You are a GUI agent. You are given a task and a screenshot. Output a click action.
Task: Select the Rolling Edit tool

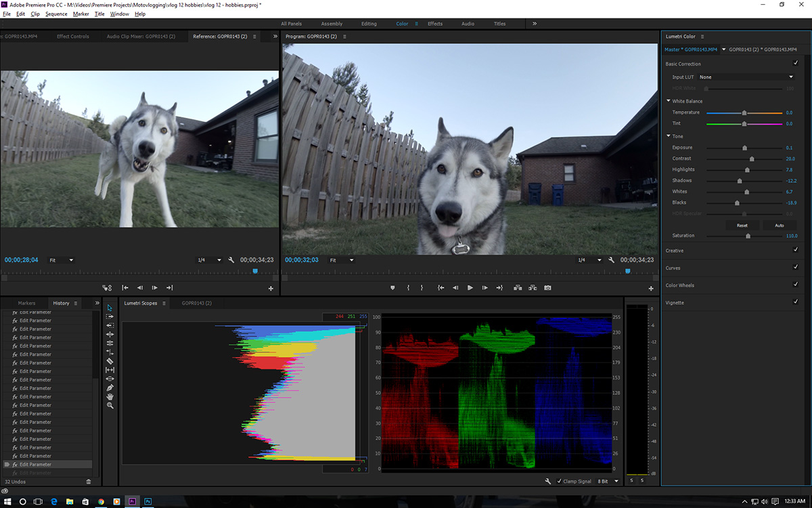pyautogui.click(x=110, y=343)
